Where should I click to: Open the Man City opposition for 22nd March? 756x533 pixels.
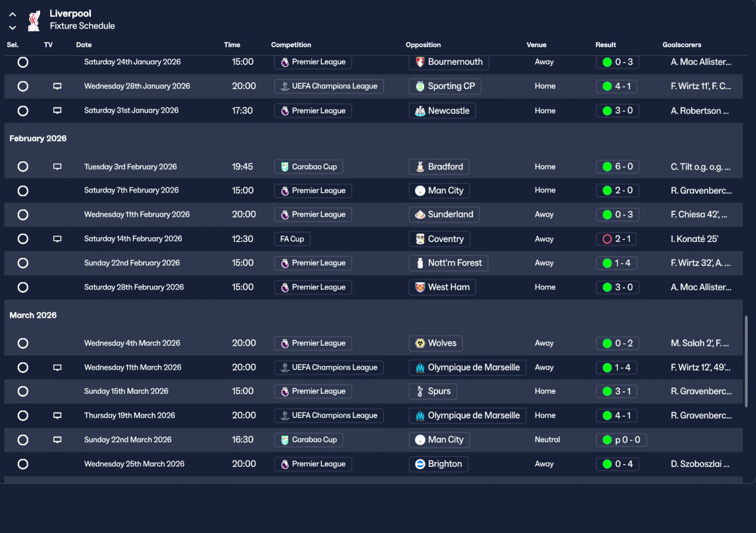point(439,440)
